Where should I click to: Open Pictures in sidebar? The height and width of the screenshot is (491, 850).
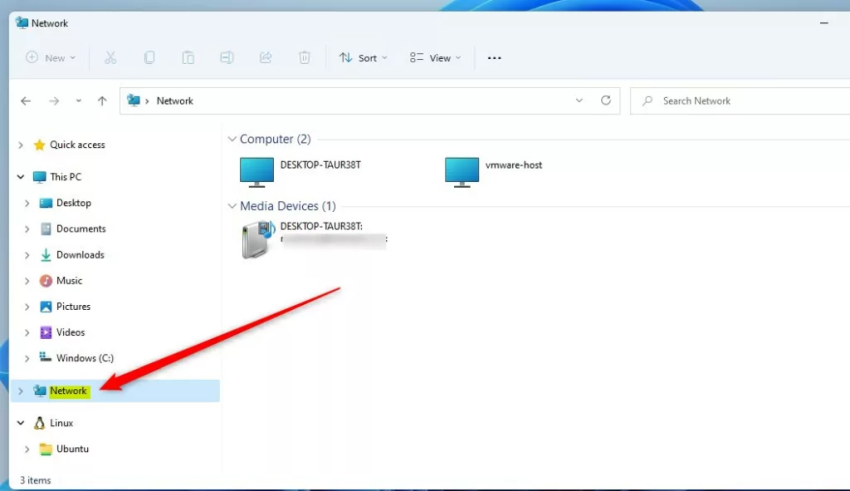[73, 307]
